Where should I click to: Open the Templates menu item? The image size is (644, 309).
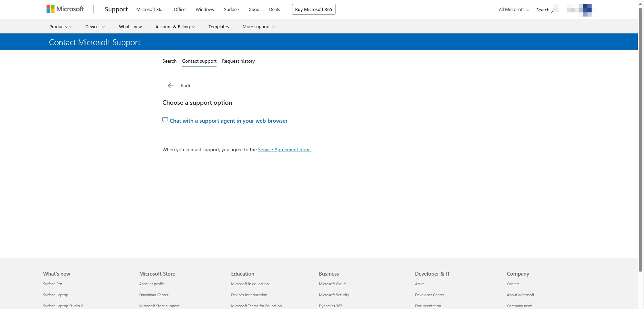click(219, 27)
